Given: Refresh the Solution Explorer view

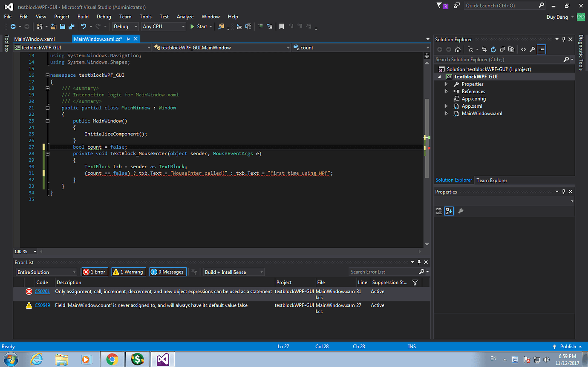Looking at the screenshot, I should point(493,49).
